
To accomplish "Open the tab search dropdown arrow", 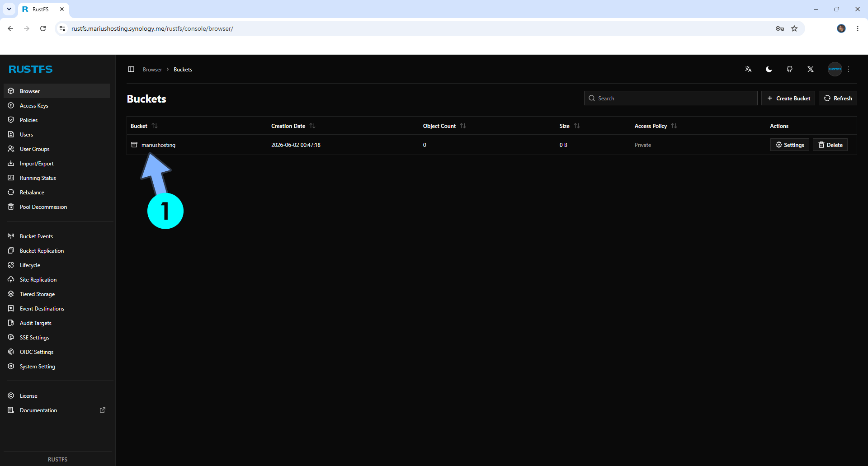I will tap(9, 9).
